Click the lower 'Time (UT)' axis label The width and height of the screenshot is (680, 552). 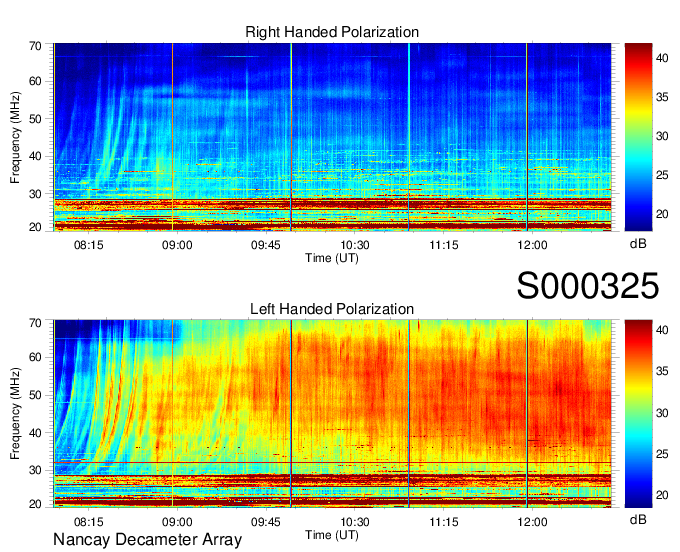point(332,535)
